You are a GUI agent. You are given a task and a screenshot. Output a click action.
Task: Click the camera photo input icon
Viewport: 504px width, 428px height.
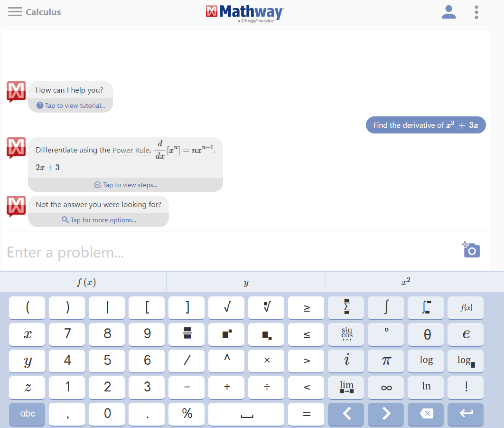click(471, 250)
